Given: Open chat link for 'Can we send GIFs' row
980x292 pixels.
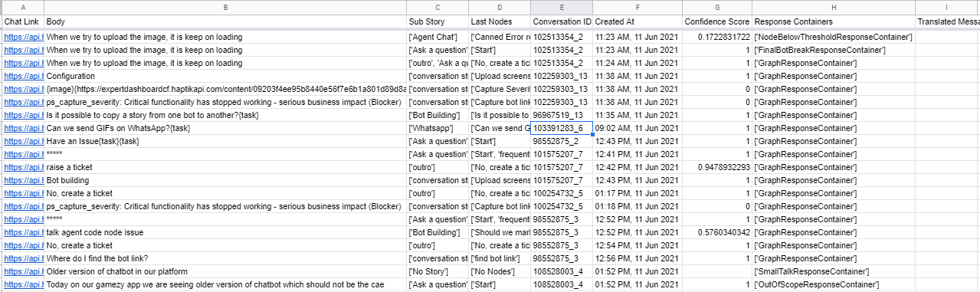Looking at the screenshot, I should pos(23,128).
